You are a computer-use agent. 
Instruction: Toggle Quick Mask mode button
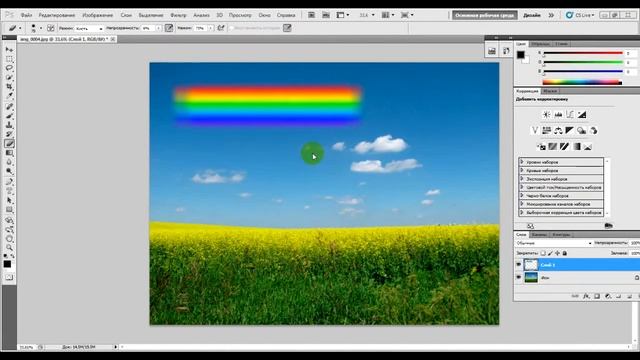point(9,278)
